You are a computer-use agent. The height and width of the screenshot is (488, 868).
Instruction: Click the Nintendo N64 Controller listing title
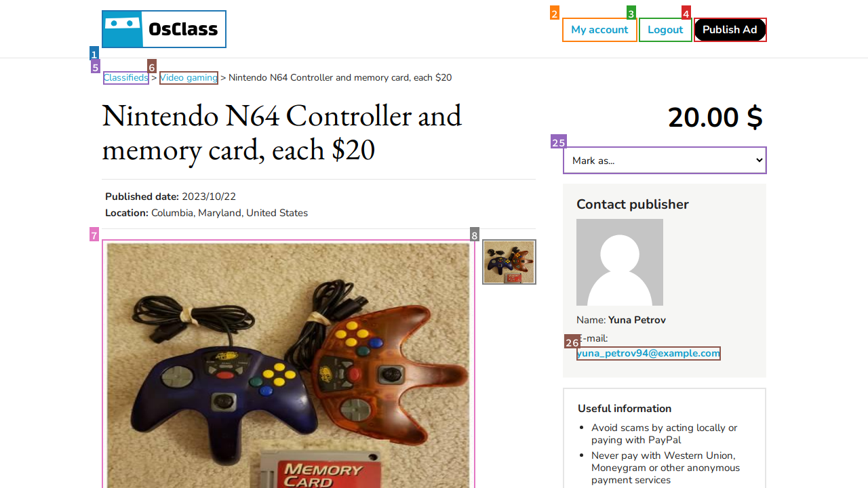(x=281, y=133)
